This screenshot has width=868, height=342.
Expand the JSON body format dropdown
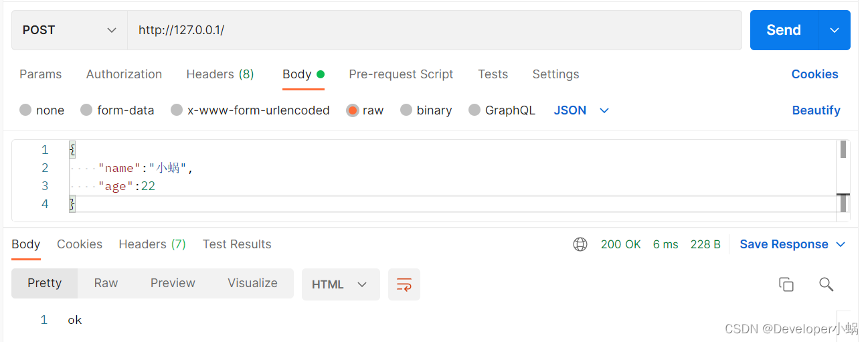click(x=582, y=110)
